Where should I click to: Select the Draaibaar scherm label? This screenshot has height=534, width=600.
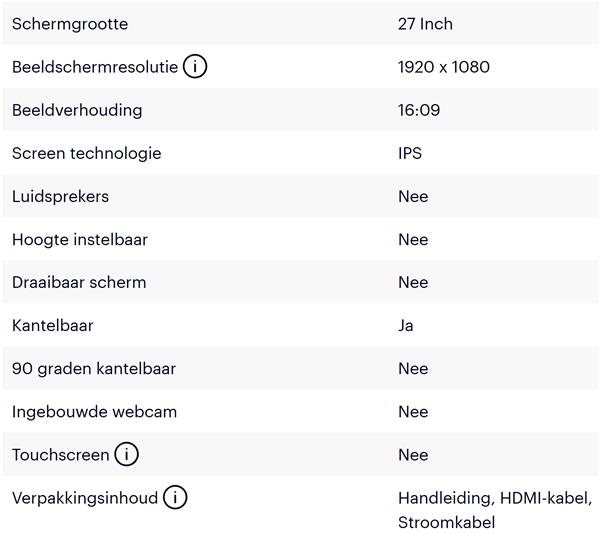pos(79,283)
